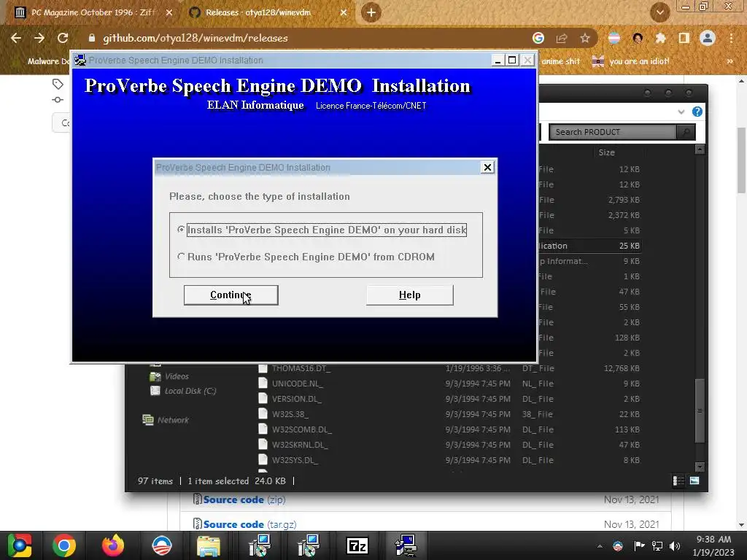Switch to active installer taskbar icon
Image resolution: width=747 pixels, height=560 pixels.
(x=406, y=545)
